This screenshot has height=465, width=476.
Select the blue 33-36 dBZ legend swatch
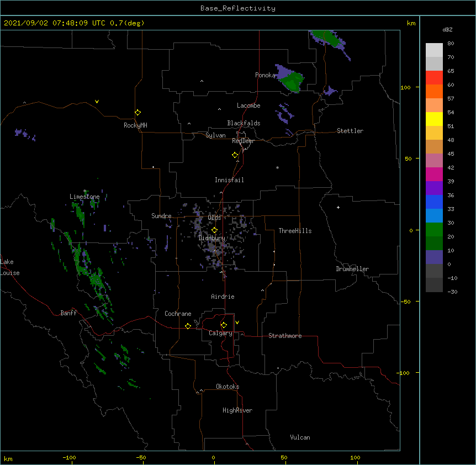[x=434, y=202]
